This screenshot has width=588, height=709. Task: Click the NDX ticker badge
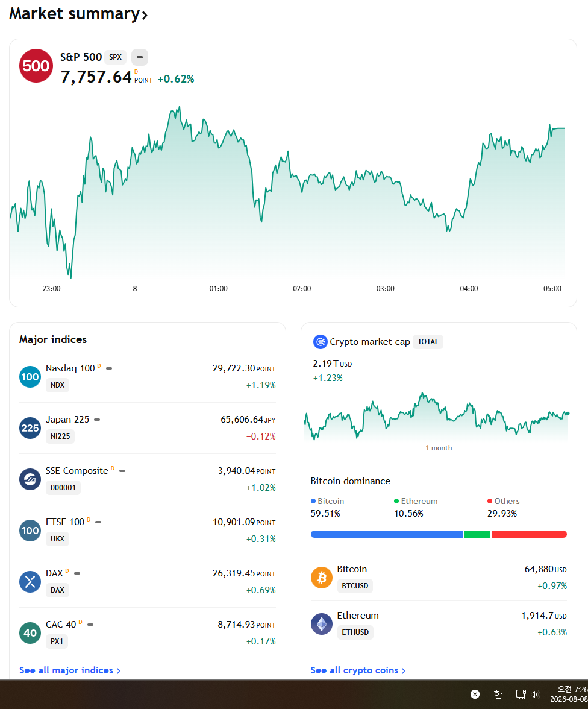tap(57, 385)
